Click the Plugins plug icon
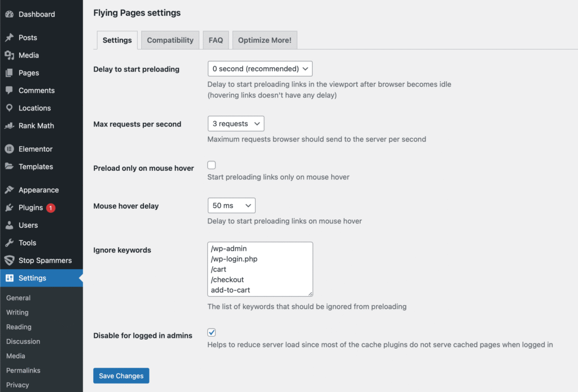The height and width of the screenshot is (392, 578). tap(9, 208)
